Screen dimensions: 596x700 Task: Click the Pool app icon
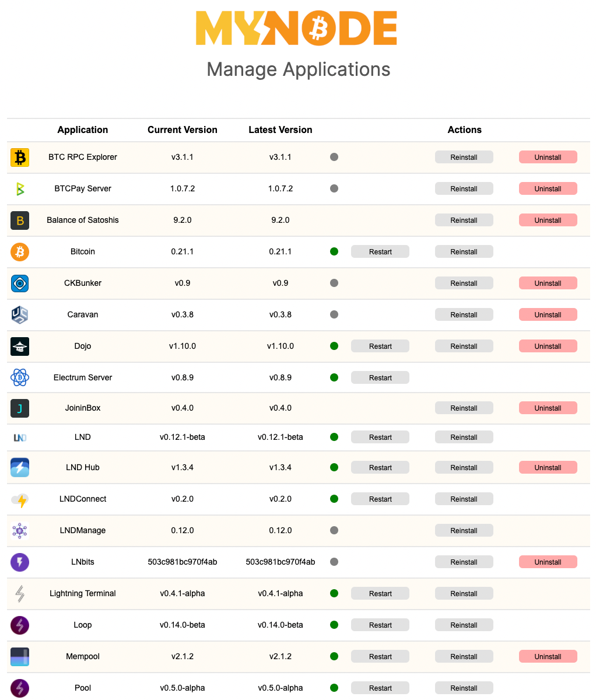20,688
